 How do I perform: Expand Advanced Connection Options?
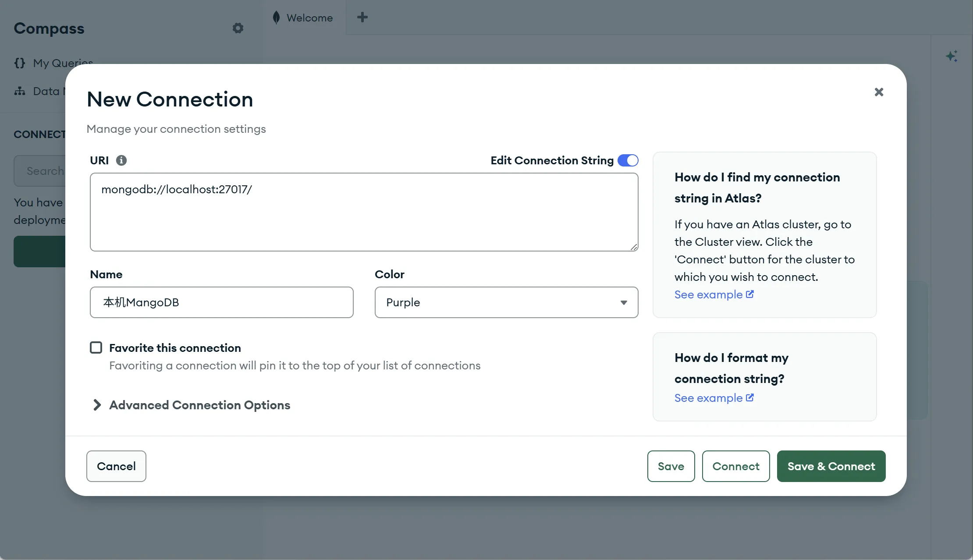199,405
